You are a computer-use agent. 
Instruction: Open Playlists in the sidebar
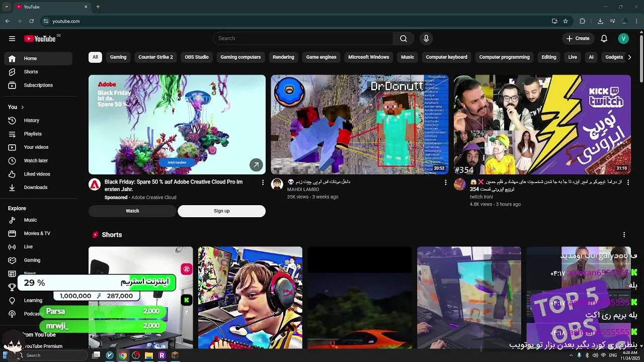[x=38, y=134]
